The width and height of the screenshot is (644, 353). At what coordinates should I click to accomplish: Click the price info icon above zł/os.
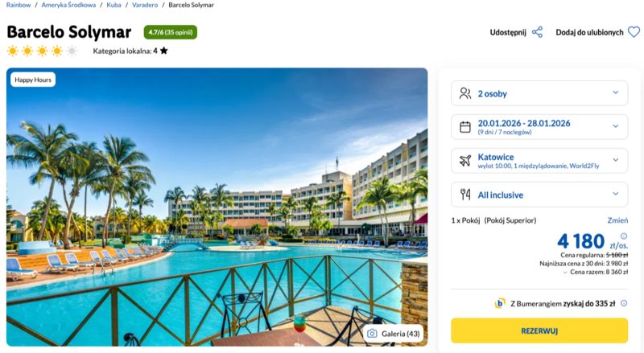click(x=624, y=236)
